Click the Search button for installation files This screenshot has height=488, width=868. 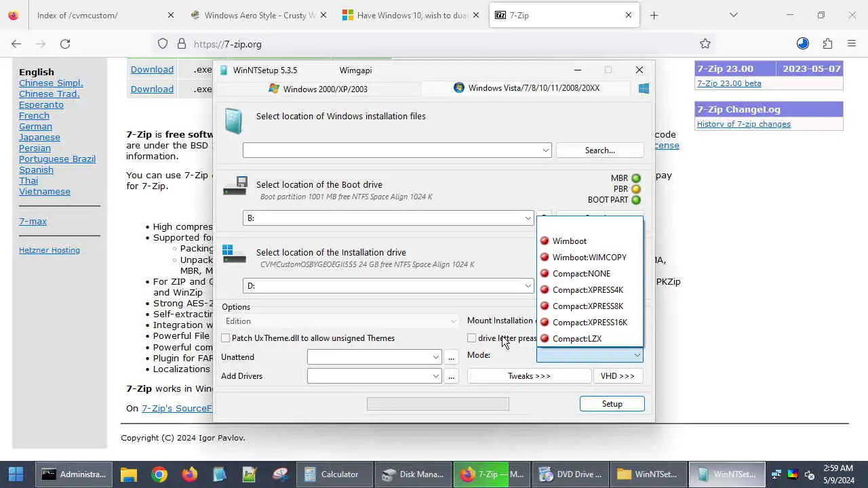coord(599,150)
